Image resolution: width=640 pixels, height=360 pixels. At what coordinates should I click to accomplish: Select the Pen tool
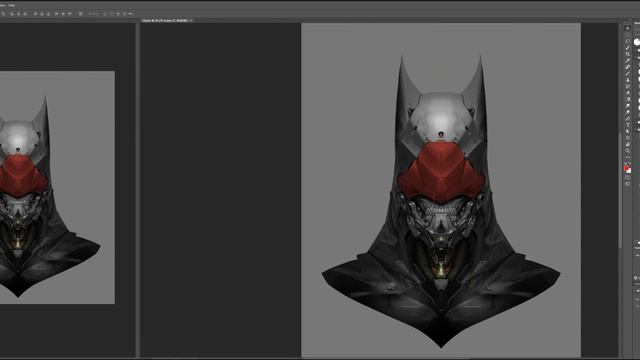point(627,118)
